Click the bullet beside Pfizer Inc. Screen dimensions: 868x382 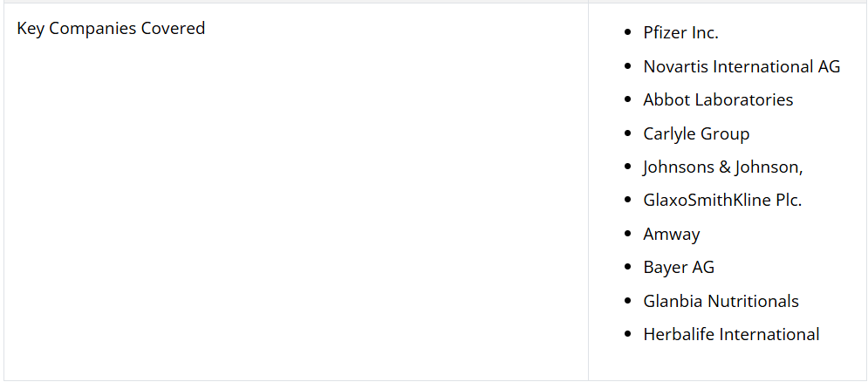coord(627,32)
